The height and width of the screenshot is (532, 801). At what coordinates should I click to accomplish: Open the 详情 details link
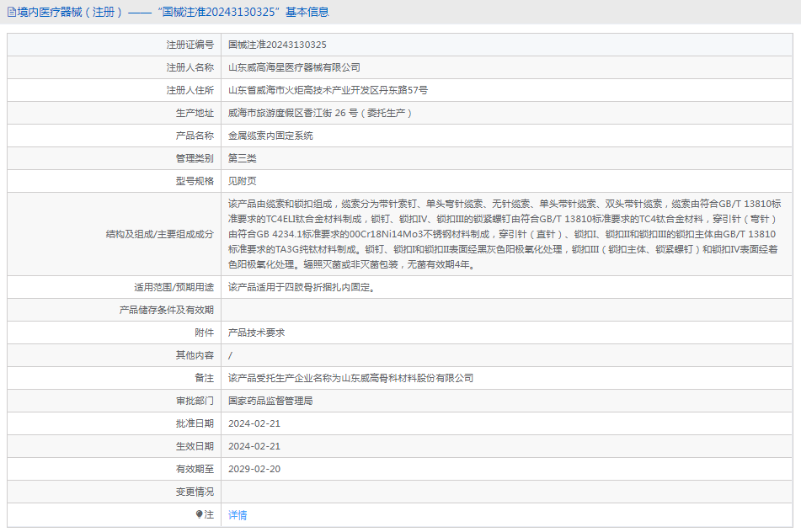coord(238,515)
